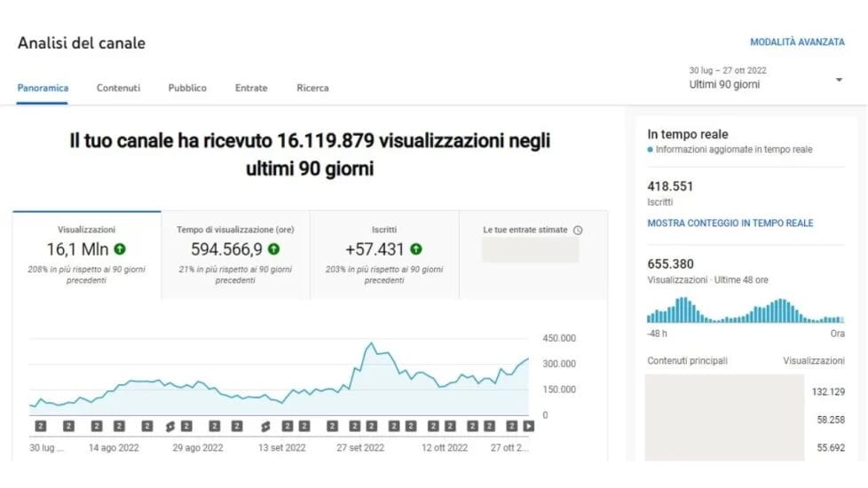This screenshot has height=488, width=868.
Task: Click the loop marker icon near 29 ago 2022
Action: coord(170,427)
